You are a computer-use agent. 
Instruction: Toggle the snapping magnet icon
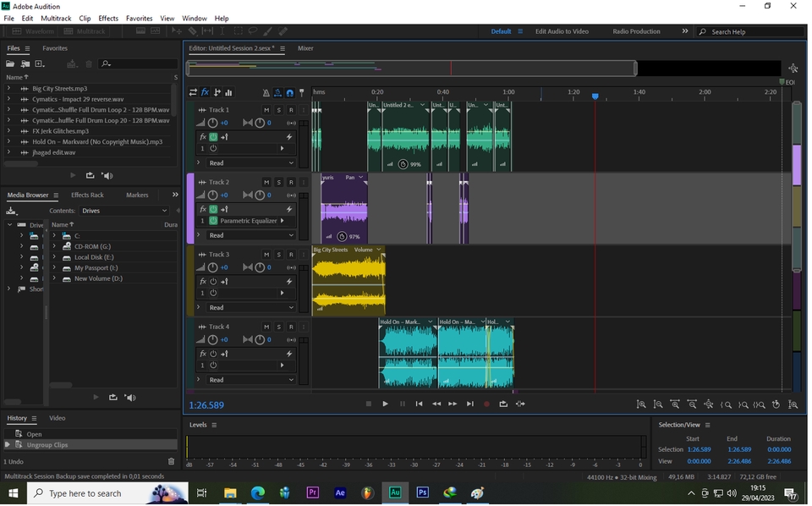coord(290,93)
